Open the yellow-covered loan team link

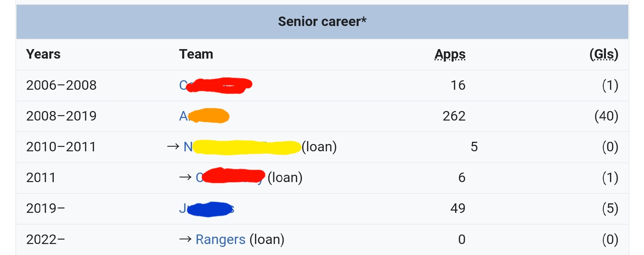tap(241, 147)
